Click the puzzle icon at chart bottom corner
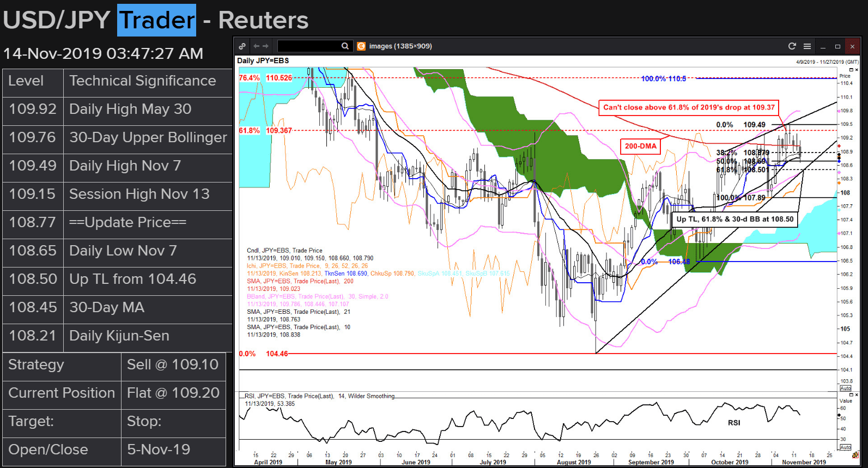This screenshot has width=868, height=468. [x=855, y=455]
